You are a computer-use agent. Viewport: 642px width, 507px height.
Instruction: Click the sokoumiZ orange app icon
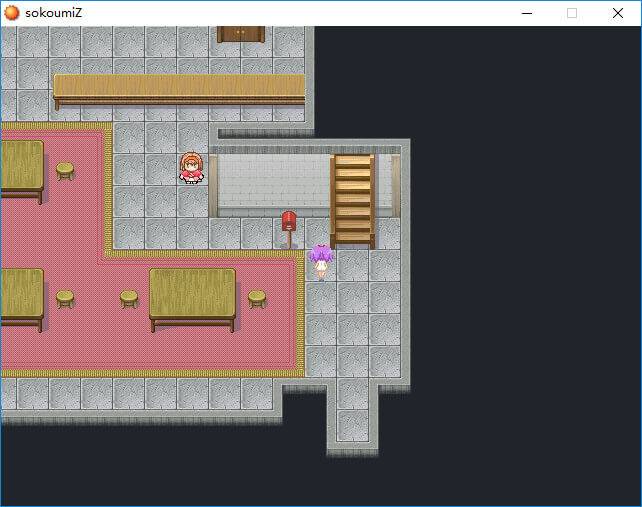tap(12, 13)
